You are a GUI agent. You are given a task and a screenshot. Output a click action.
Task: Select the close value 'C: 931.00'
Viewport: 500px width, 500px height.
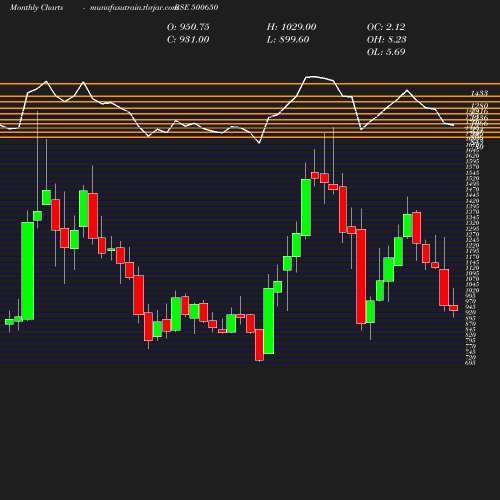point(188,40)
